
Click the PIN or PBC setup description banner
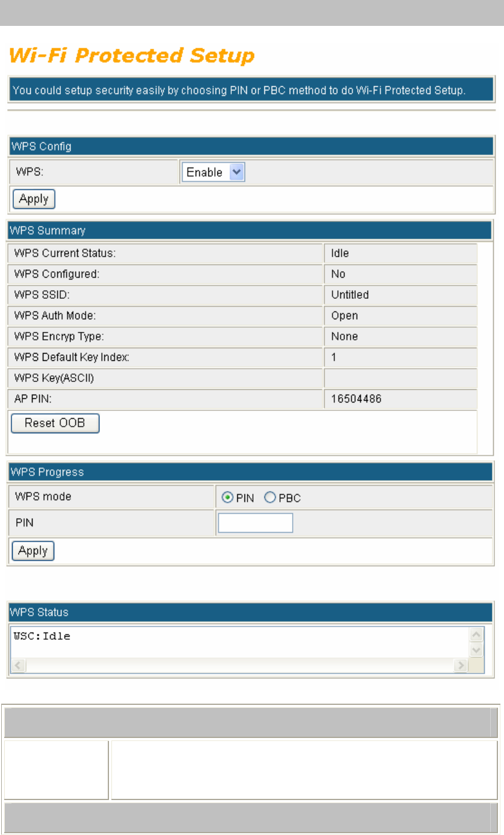[x=250, y=91]
